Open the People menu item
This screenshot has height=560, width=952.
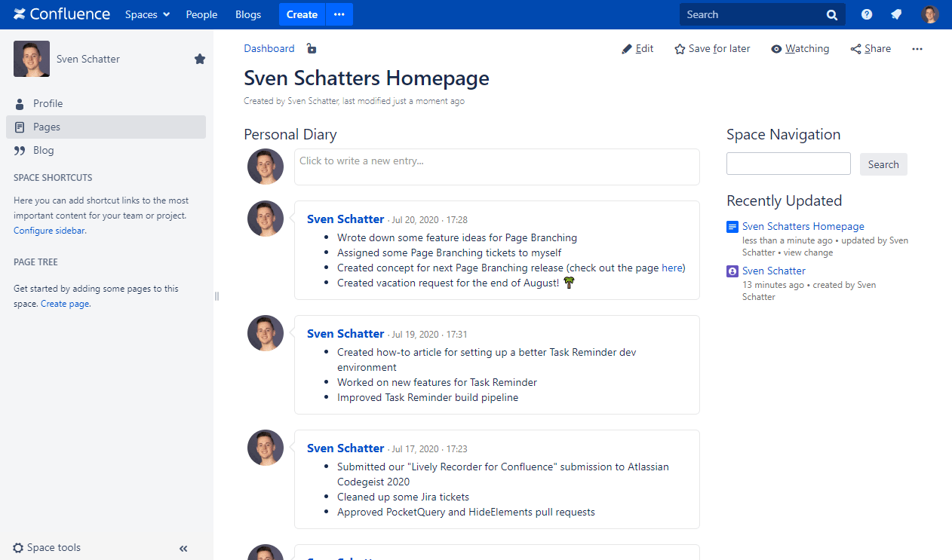click(201, 14)
